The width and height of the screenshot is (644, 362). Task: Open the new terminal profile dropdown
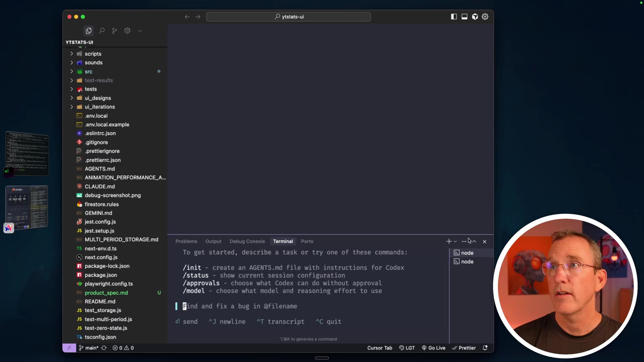[455, 241]
